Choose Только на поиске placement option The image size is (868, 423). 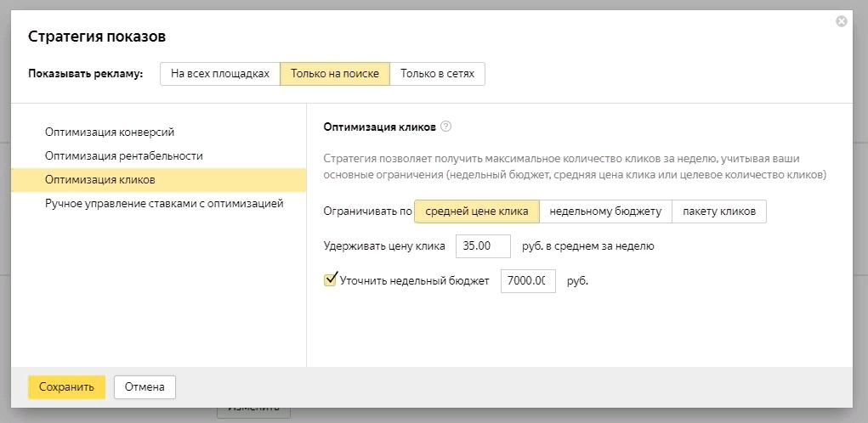click(x=335, y=74)
